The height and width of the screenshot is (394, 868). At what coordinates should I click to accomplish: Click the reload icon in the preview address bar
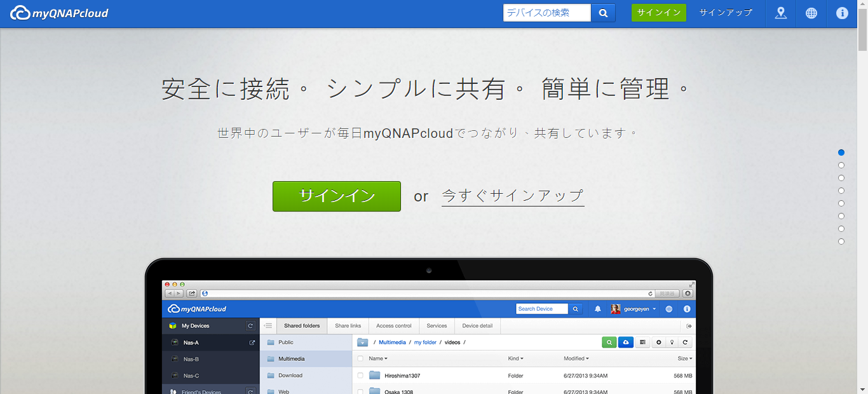point(650,294)
